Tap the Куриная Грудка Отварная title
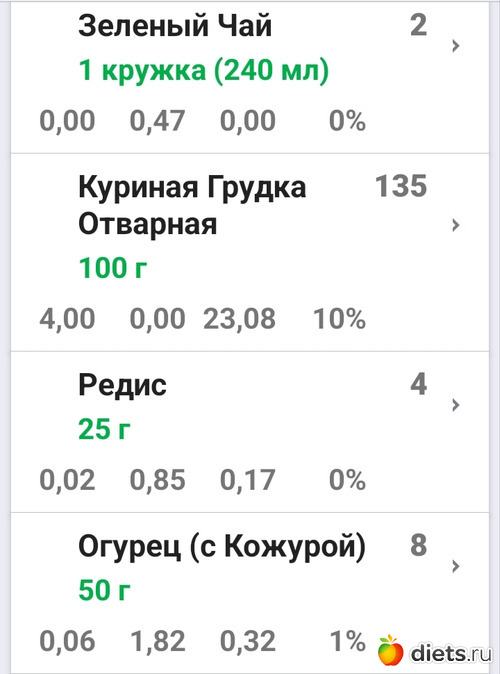The height and width of the screenshot is (674, 500). pyautogui.click(x=192, y=205)
